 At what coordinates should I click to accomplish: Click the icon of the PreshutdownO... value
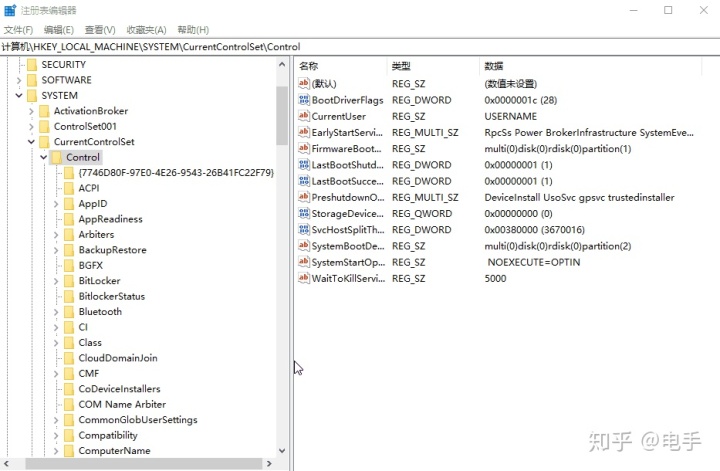click(304, 197)
